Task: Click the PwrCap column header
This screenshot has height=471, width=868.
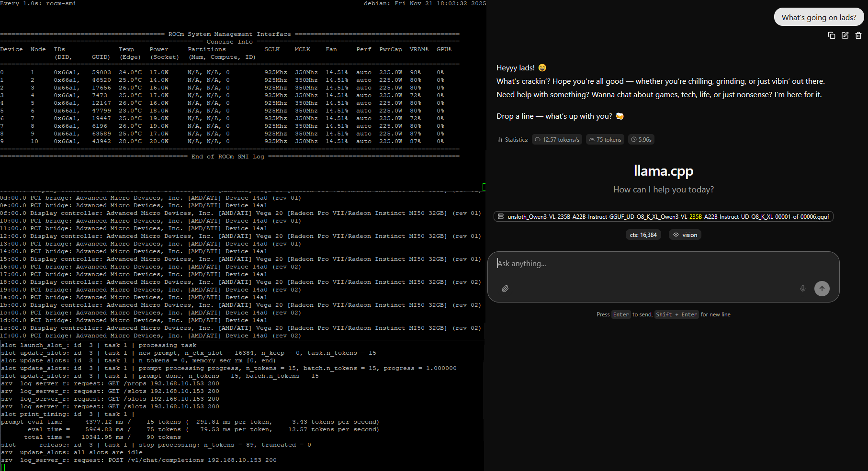Action: pyautogui.click(x=391, y=49)
